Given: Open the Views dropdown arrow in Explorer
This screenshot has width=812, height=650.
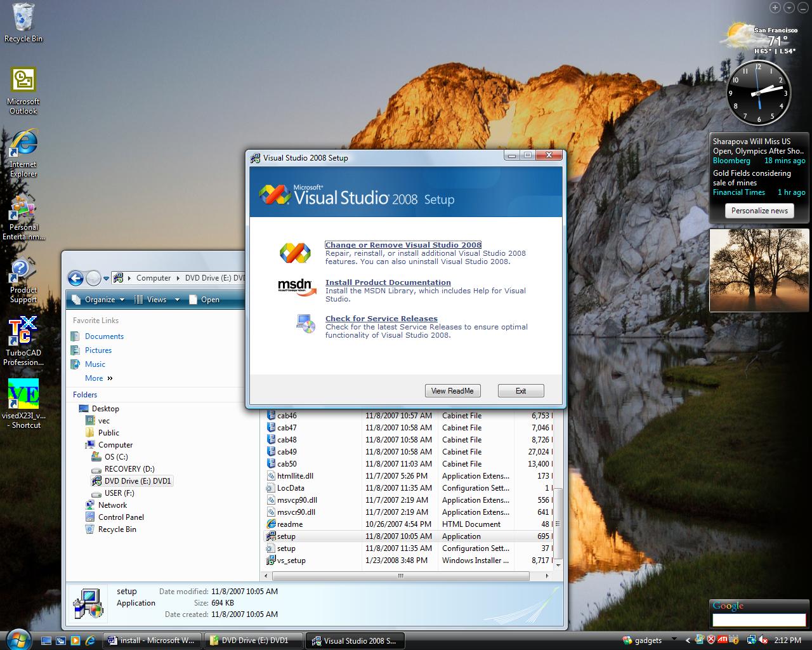Looking at the screenshot, I should [177, 300].
